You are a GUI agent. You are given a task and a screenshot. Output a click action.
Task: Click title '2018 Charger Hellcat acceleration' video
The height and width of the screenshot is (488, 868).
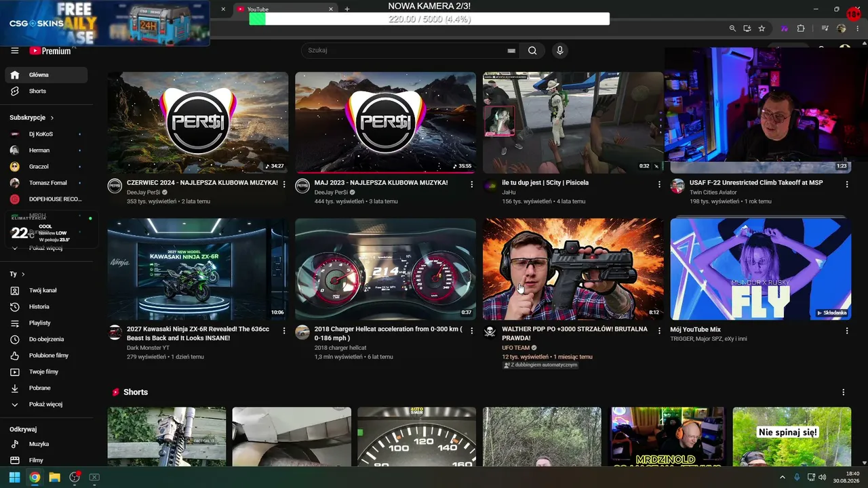point(389,333)
